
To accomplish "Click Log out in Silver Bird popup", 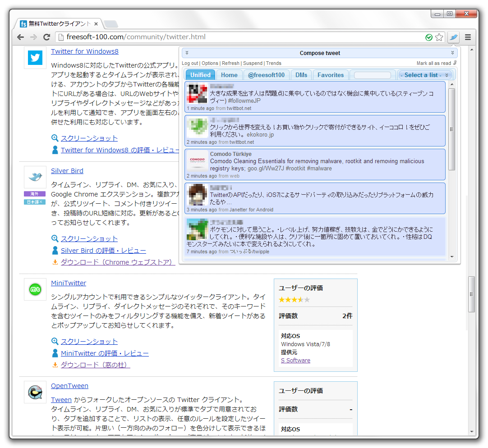I will click(x=190, y=63).
